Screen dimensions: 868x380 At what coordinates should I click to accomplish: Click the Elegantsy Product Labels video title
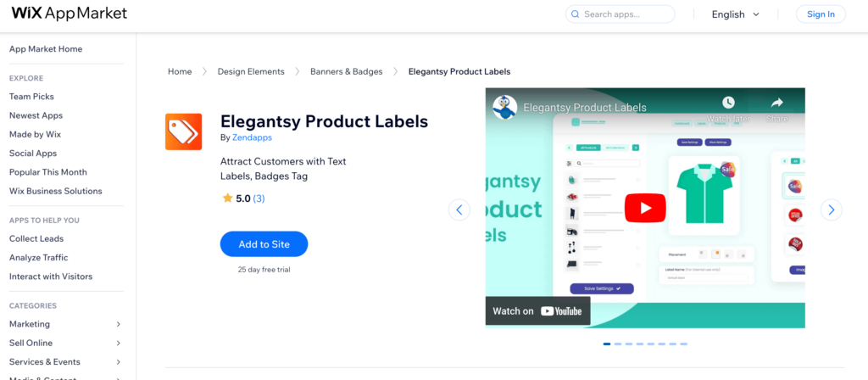[585, 108]
